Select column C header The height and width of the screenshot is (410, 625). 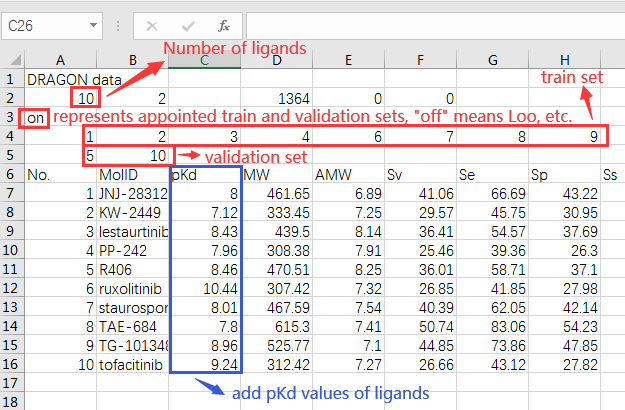coord(203,61)
